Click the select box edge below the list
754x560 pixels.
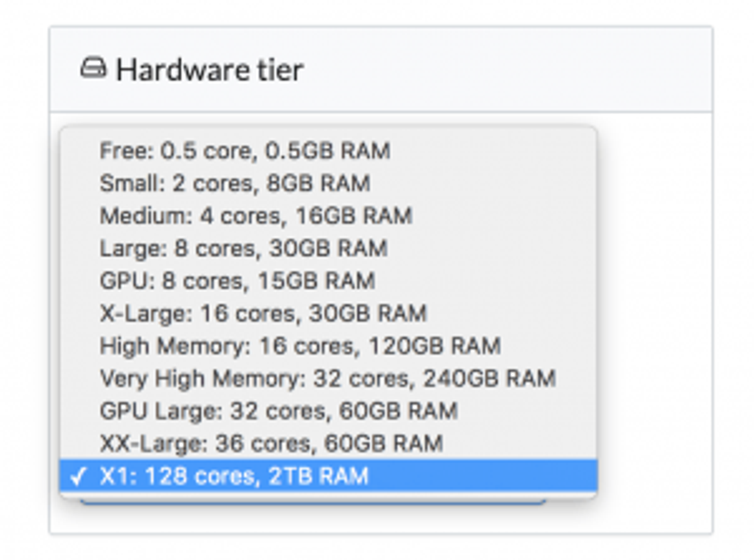(x=313, y=502)
